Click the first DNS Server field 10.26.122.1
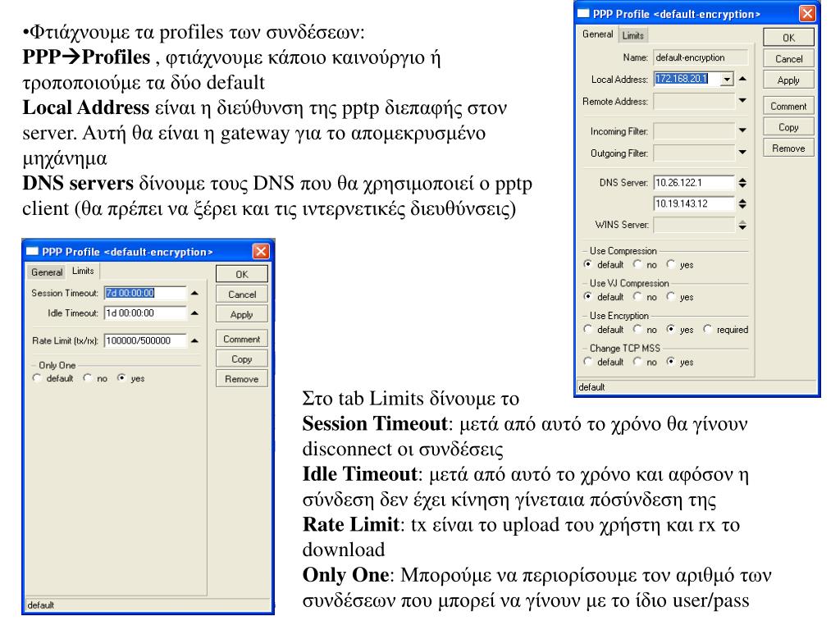The width and height of the screenshot is (840, 630). click(694, 183)
